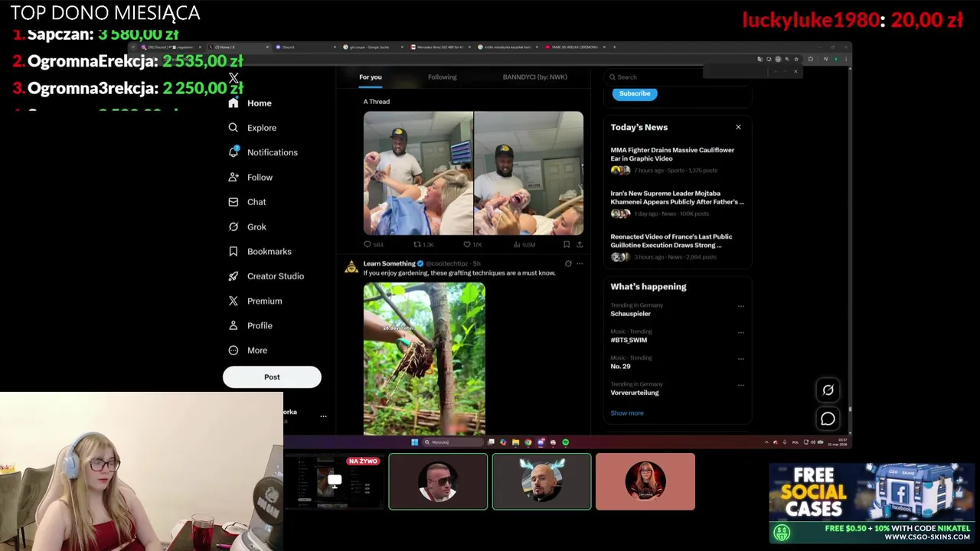The height and width of the screenshot is (551, 980).
Task: Open File Explorer from the taskbar
Action: [x=515, y=442]
